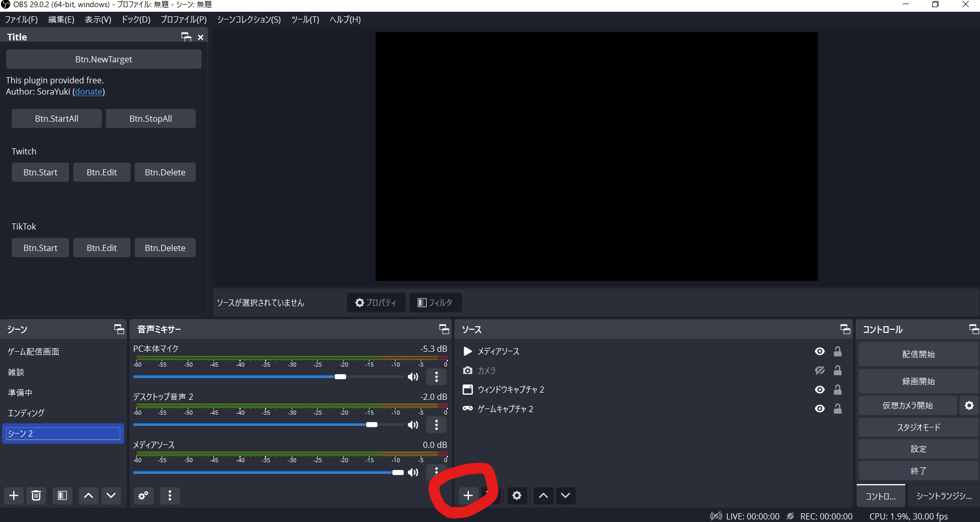Move scene down with arrow
Screen dimensions: 980x522
tap(111, 495)
